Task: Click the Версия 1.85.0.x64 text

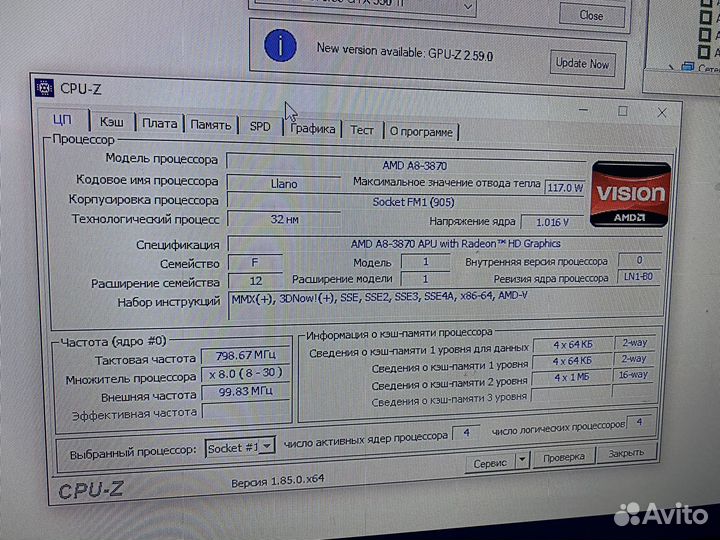Action: pyautogui.click(x=278, y=481)
